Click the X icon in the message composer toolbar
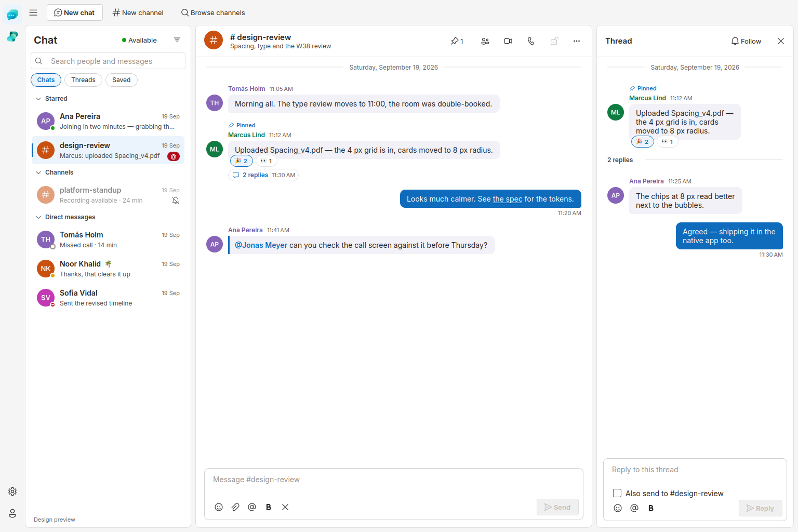This screenshot has height=532, width=798. (x=285, y=507)
